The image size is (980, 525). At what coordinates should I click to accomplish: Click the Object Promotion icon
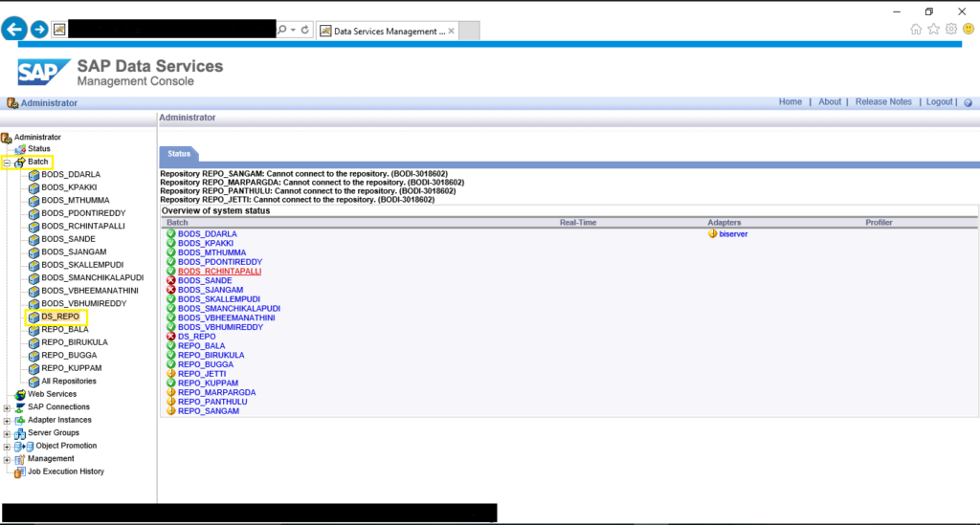(24, 447)
